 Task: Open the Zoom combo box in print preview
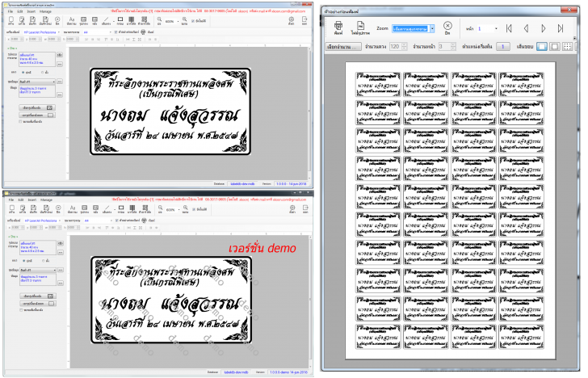[x=414, y=28]
